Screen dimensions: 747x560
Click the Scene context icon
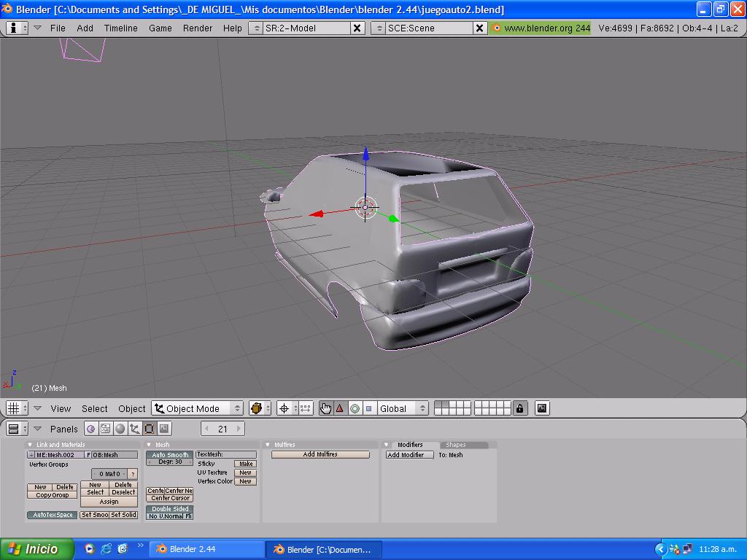[164, 429]
